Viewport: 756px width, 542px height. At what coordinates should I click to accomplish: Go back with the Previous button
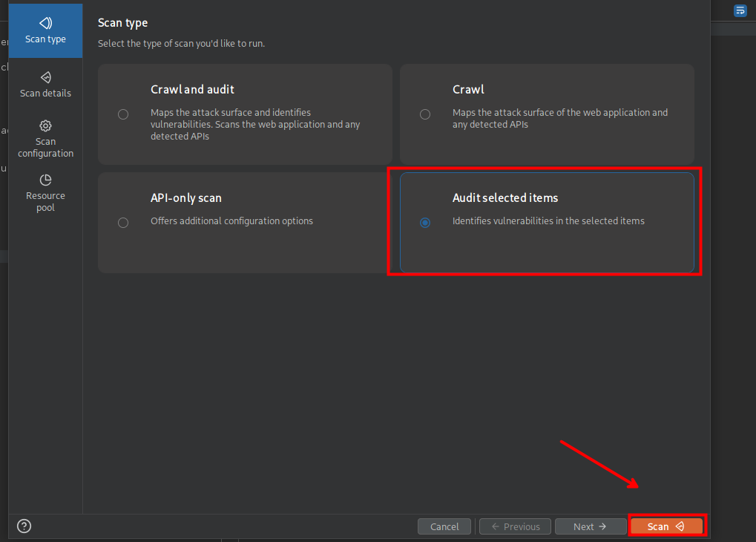pyautogui.click(x=515, y=526)
